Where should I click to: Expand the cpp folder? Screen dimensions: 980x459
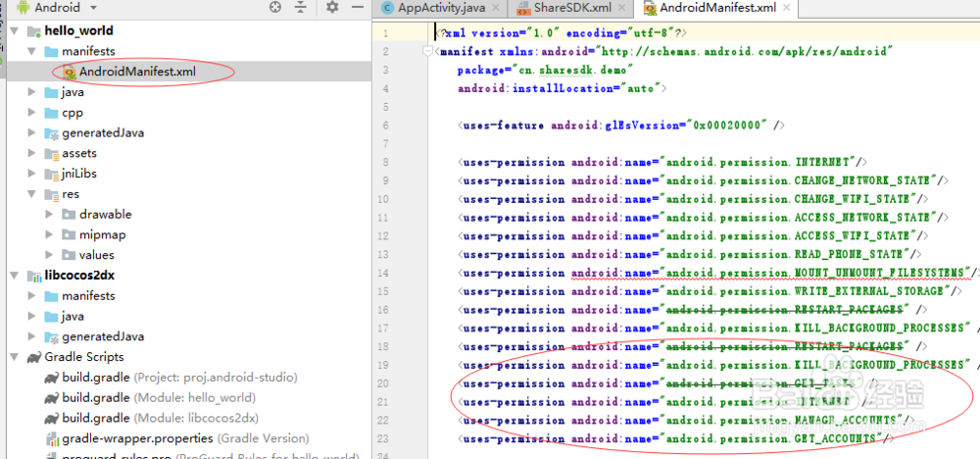click(31, 113)
